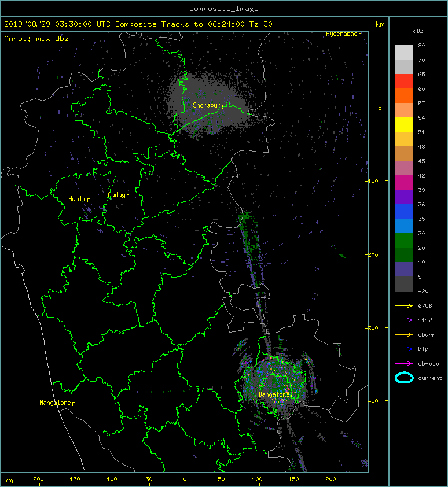Screen dimensions: 448x487
Task: Click the -50 tick on the horizontal axis
Action: click(147, 479)
